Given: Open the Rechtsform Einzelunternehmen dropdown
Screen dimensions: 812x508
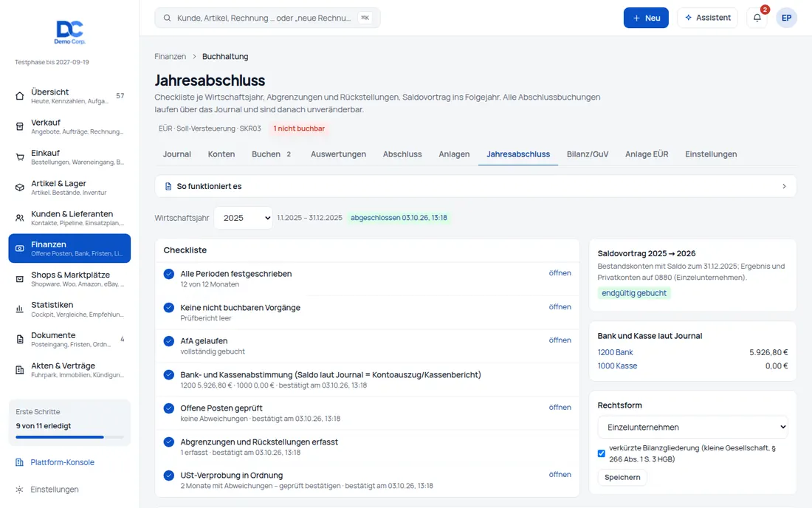Looking at the screenshot, I should coord(692,428).
